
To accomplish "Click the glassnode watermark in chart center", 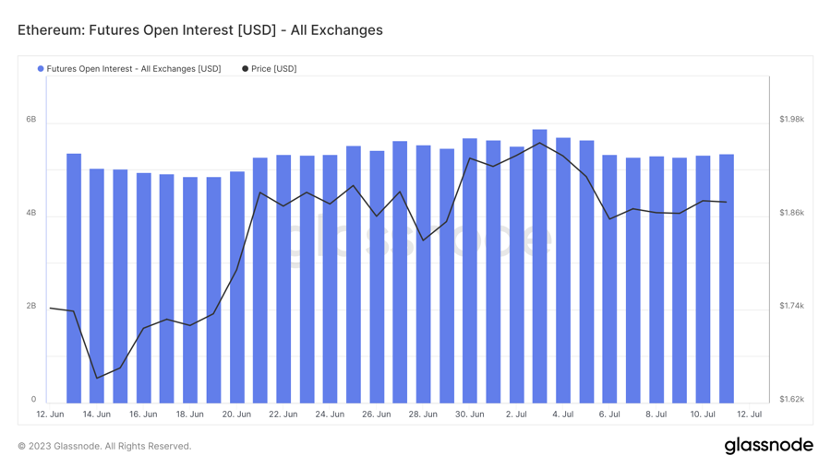I will tap(415, 238).
